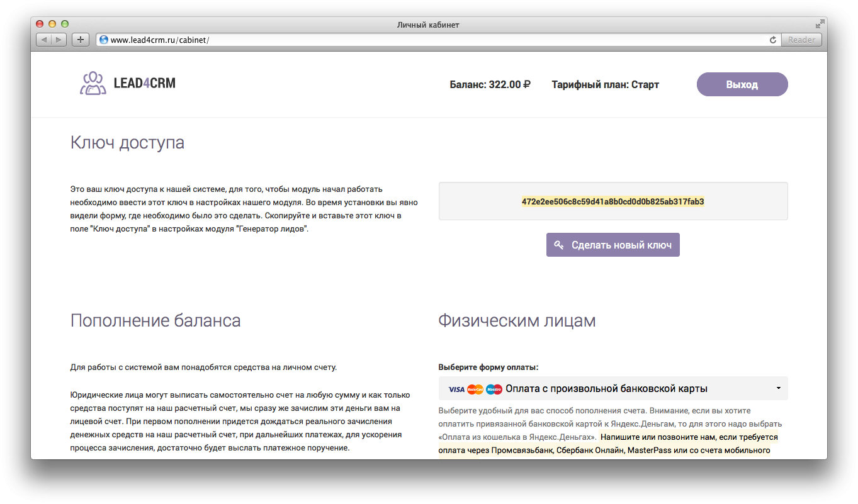Click the Visa icon in the payment selector

[x=456, y=388]
